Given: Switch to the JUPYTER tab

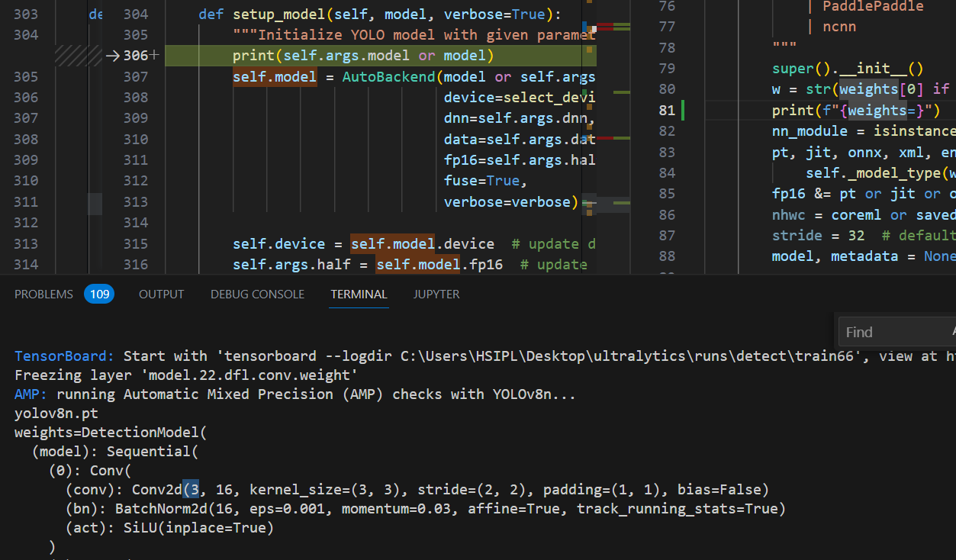Looking at the screenshot, I should click(x=436, y=294).
